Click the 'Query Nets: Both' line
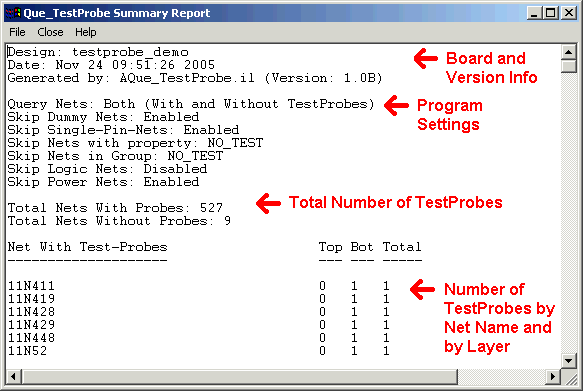This screenshot has height=391, width=583. 191,104
